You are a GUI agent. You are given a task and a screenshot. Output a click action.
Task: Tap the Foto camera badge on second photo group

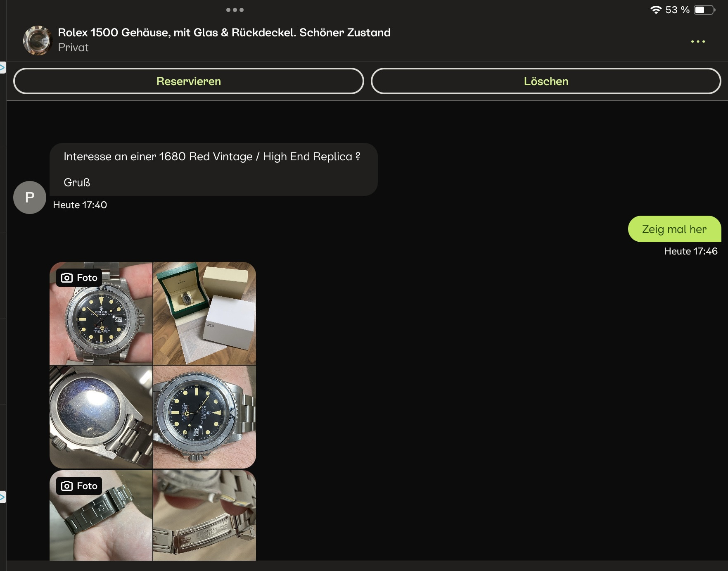(79, 486)
